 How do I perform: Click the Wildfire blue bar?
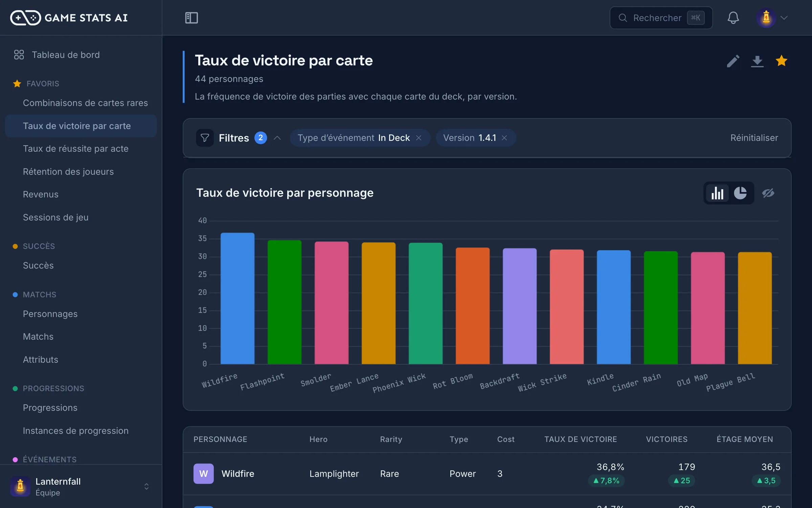[238, 298]
